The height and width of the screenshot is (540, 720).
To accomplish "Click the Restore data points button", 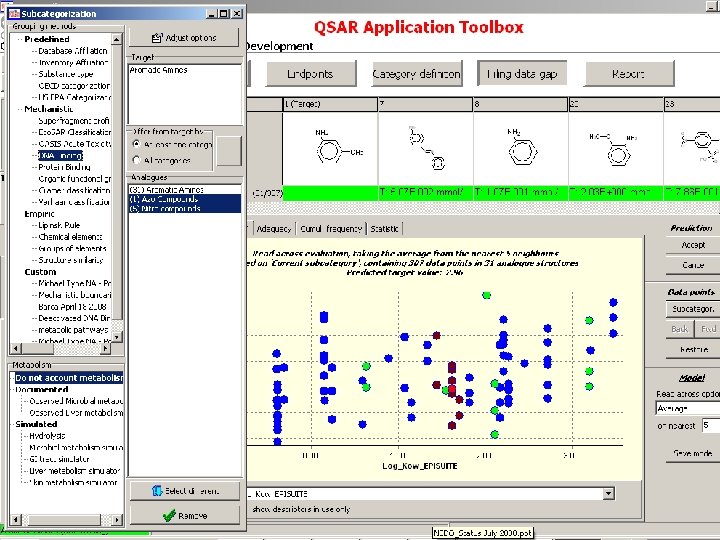I will [x=693, y=349].
